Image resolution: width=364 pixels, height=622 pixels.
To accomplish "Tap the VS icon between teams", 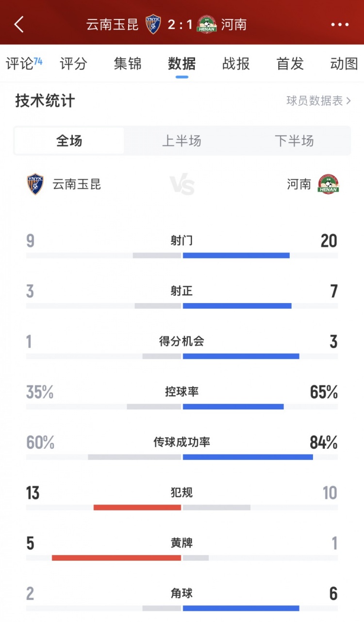I will pyautogui.click(x=182, y=185).
